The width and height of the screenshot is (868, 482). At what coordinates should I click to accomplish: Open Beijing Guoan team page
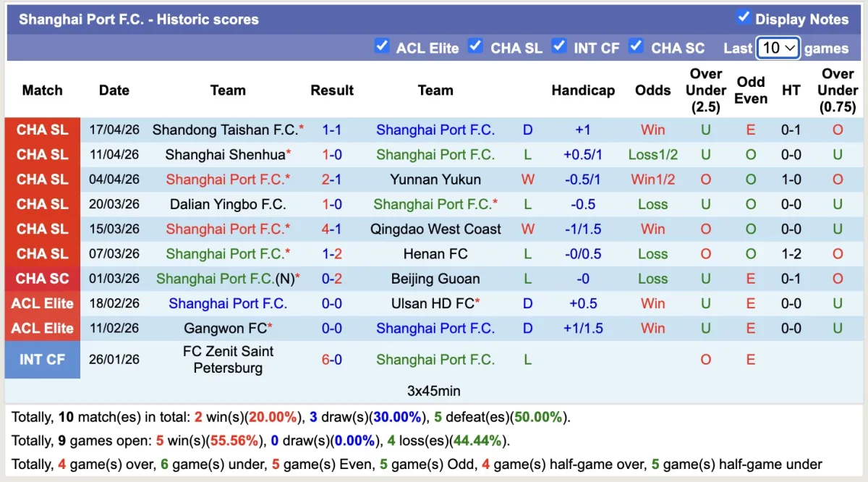click(435, 279)
